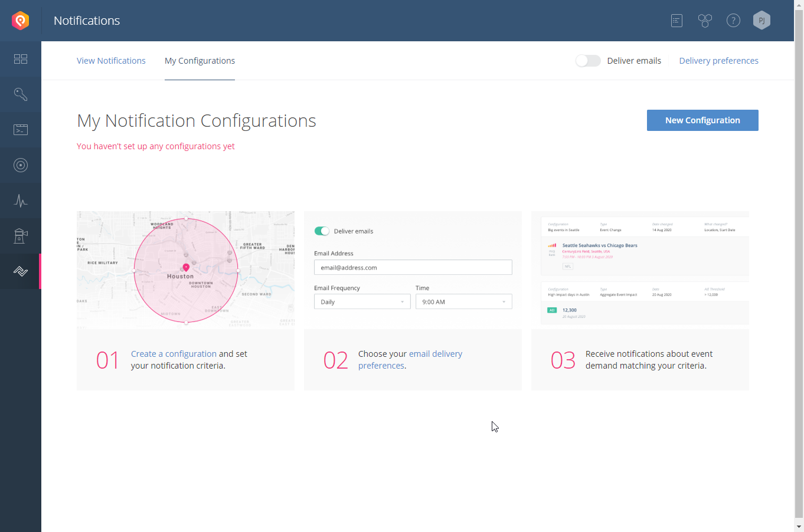Click the step number 03 text
The image size is (804, 532).
(563, 360)
